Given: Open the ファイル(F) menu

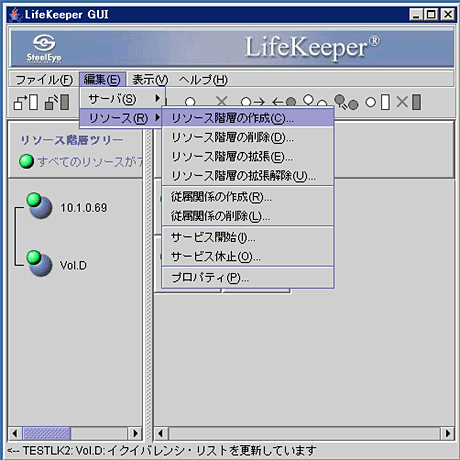Looking at the screenshot, I should (x=44, y=80).
